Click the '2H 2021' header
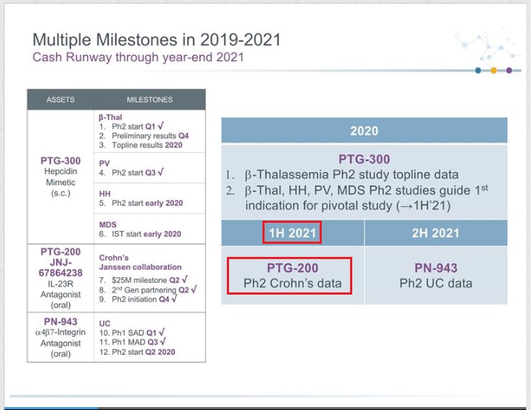This screenshot has width=532, height=410. [436, 233]
